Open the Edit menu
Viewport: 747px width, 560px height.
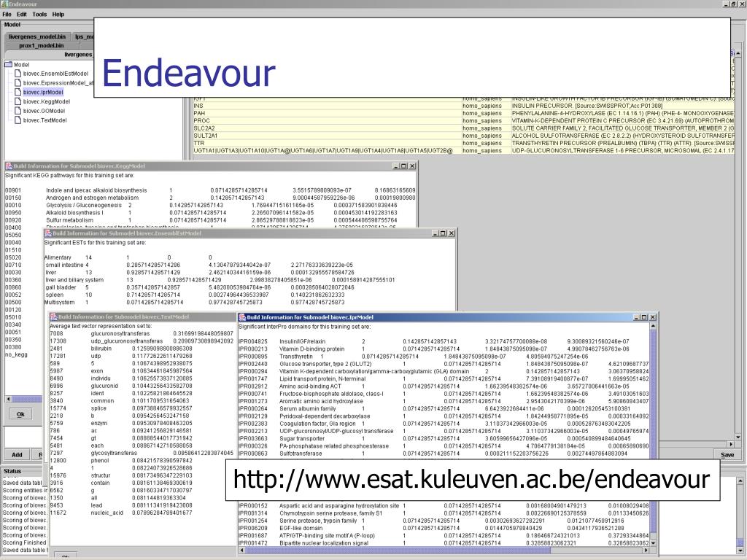click(22, 15)
